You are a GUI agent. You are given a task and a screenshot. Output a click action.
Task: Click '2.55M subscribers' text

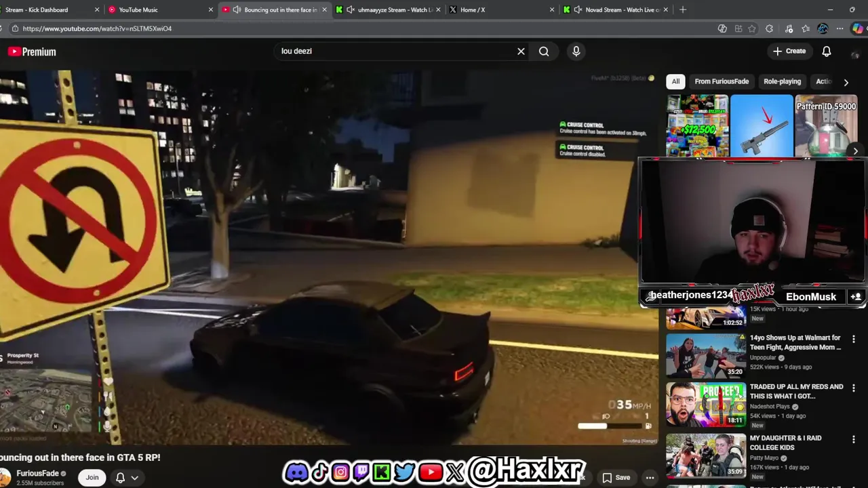coord(40,483)
